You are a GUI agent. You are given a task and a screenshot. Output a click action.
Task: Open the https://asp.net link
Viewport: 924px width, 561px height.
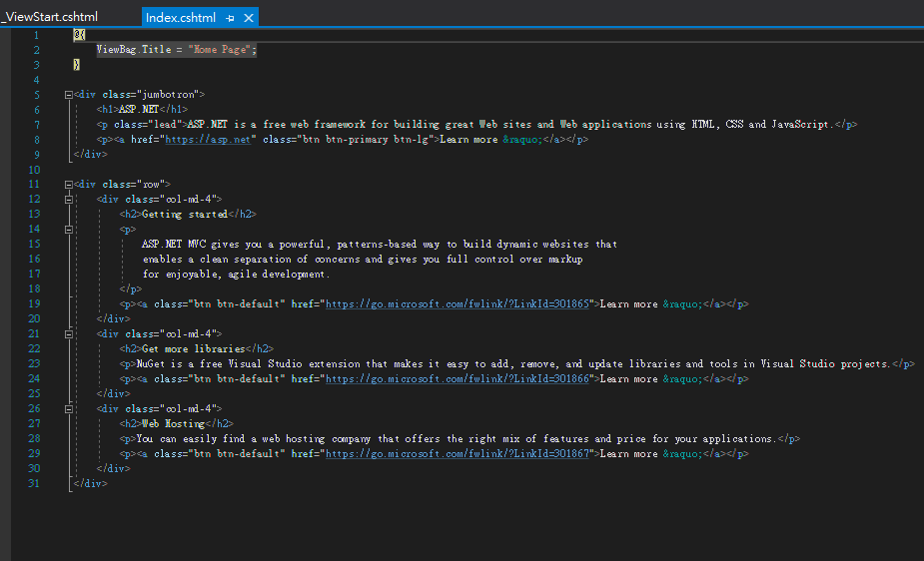(208, 140)
